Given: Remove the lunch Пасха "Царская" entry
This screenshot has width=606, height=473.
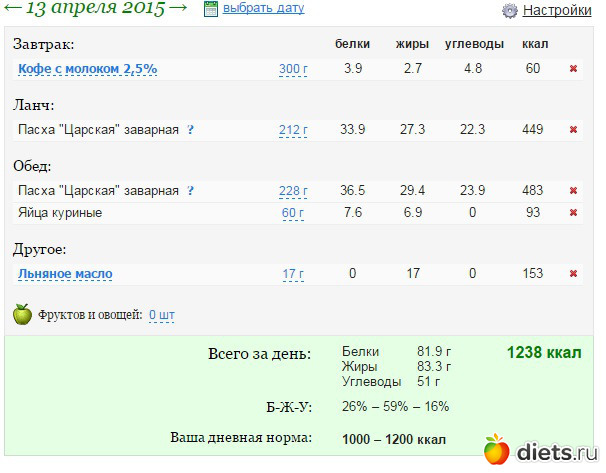Looking at the screenshot, I should pos(573,130).
